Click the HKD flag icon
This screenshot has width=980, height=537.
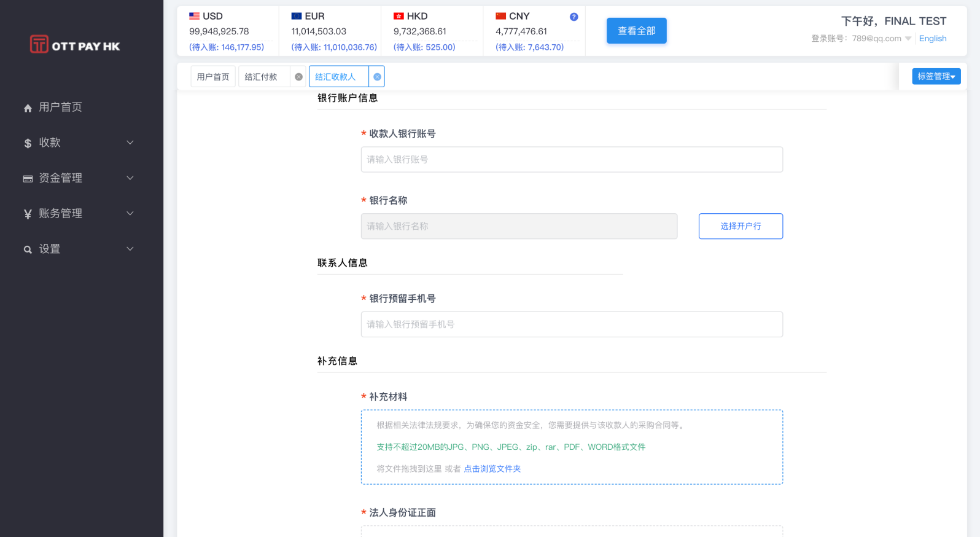coord(399,16)
